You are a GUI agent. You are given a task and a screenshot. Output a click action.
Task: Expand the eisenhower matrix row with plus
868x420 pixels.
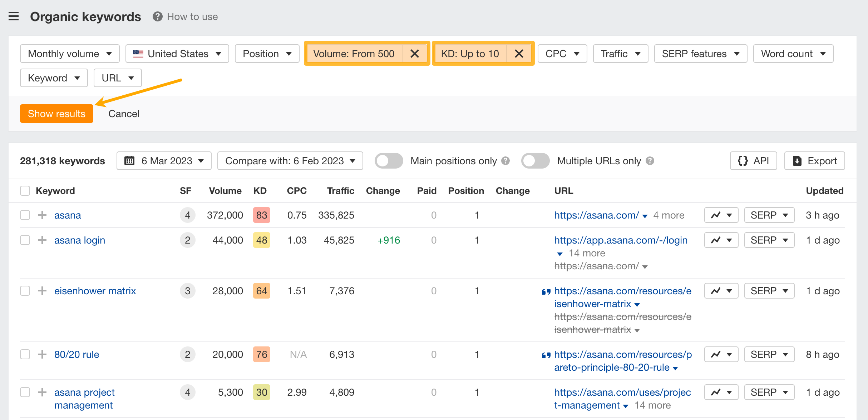pyautogui.click(x=42, y=291)
